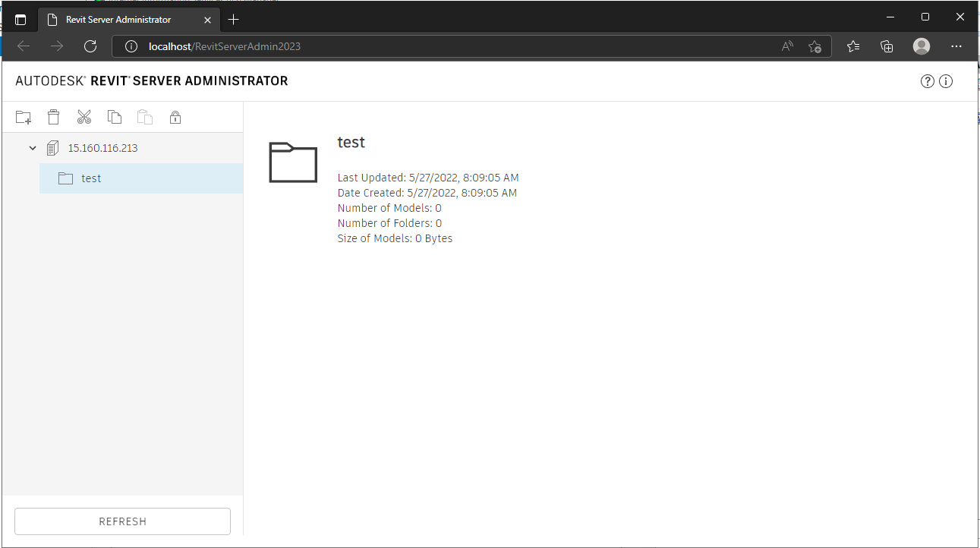Open the tab actions menu icon
The height and width of the screenshot is (548, 980).
coord(20,20)
